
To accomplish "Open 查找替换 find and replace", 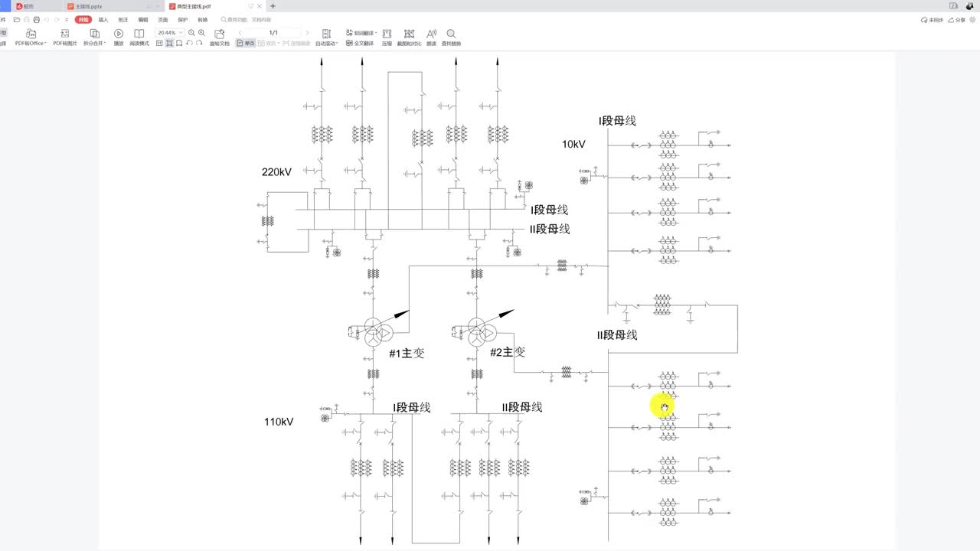I will 451,37.
